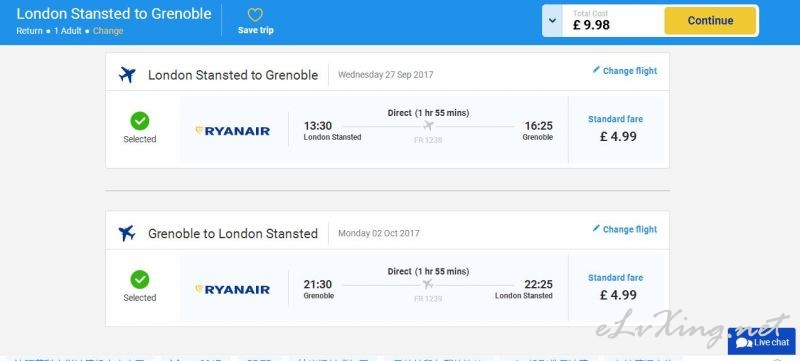This screenshot has width=800, height=361.
Task: Click the outbound departing plane icon
Action: pyautogui.click(x=127, y=74)
